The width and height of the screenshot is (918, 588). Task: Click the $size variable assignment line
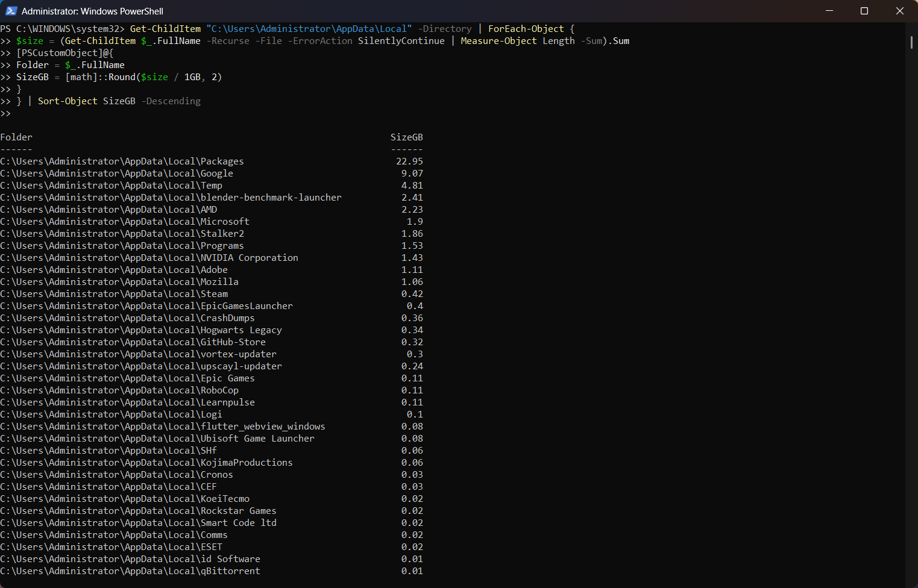coord(315,41)
